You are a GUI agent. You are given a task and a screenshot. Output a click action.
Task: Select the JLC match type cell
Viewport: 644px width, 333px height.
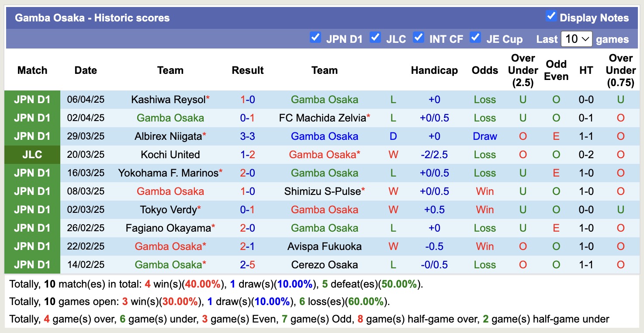click(x=32, y=155)
